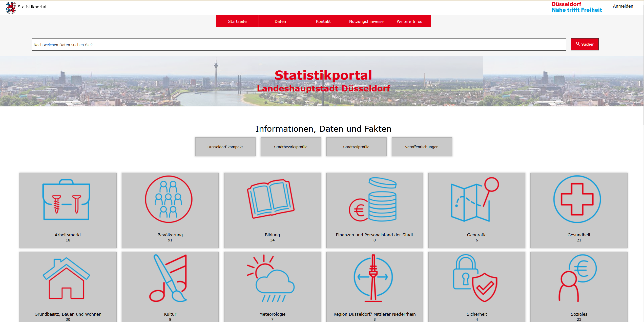The height and width of the screenshot is (322, 644).
Task: Open the Daten navigation tab
Action: [x=280, y=21]
